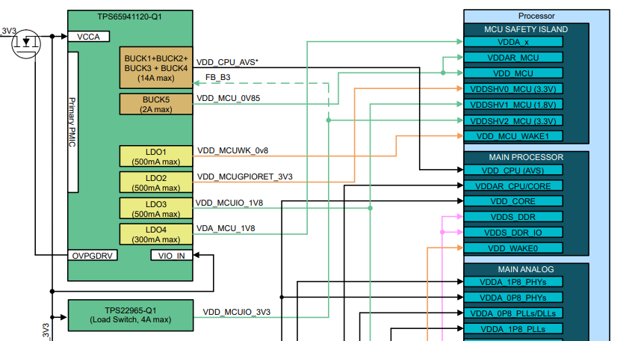Screen dimensions: 644x341
Task: Click the MAIN PROCESSOR heading
Action: [526, 158]
